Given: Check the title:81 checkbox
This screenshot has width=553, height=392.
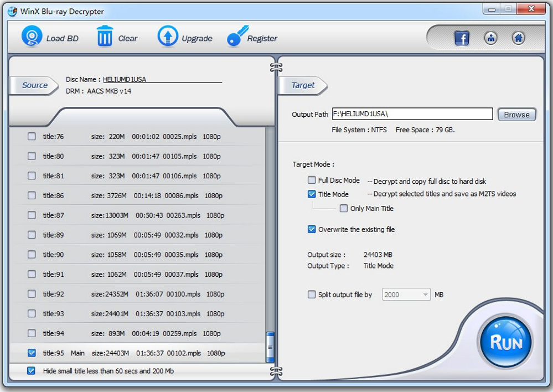Looking at the screenshot, I should coord(32,176).
